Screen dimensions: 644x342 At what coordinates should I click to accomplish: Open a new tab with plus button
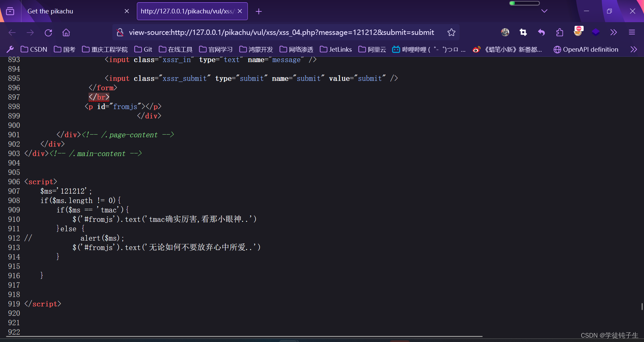[x=259, y=11]
